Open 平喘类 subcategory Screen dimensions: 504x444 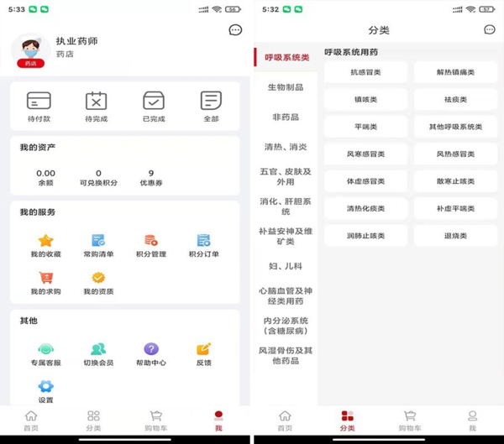365,127
